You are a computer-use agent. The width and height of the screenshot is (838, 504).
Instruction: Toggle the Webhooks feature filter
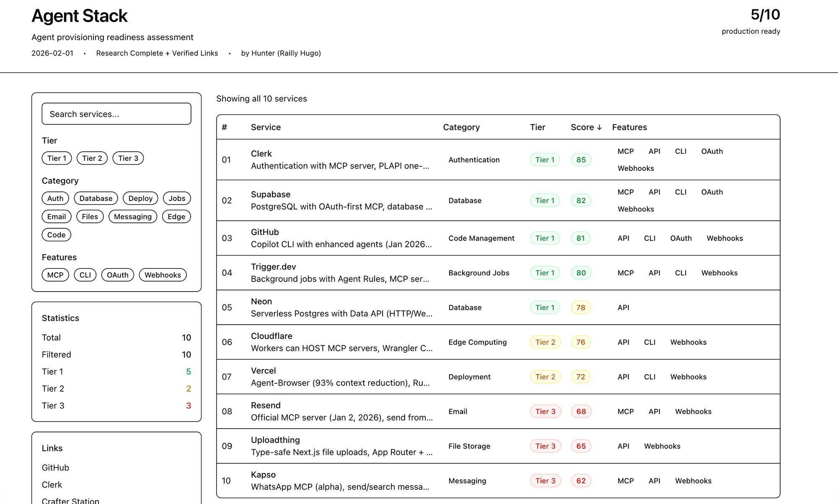tap(163, 275)
